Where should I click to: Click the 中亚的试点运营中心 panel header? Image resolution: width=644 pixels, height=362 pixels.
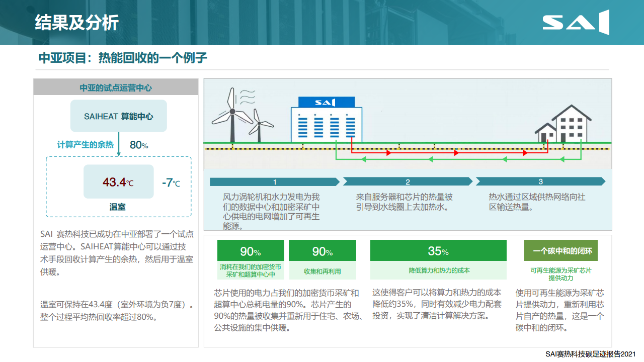point(116,87)
